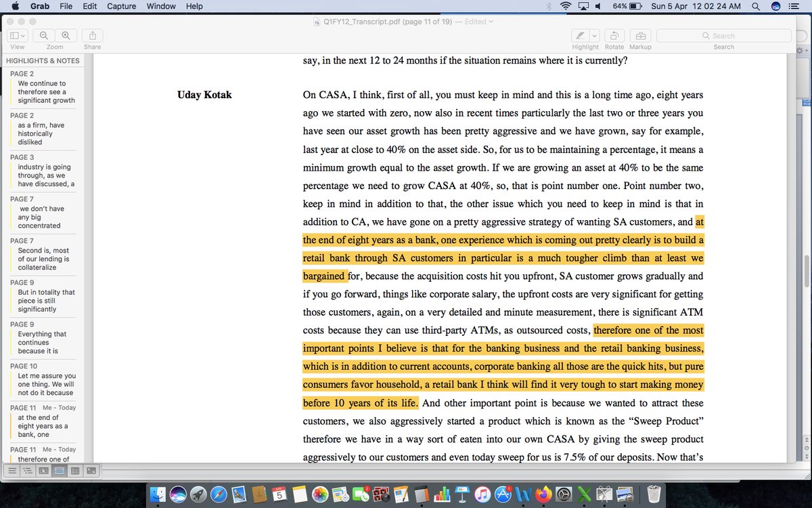
Task: Open the View sidebar options dropdown
Action: [x=17, y=36]
